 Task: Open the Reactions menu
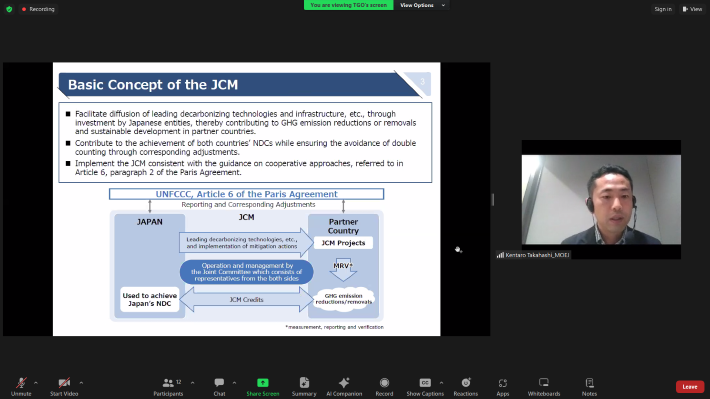(465, 387)
